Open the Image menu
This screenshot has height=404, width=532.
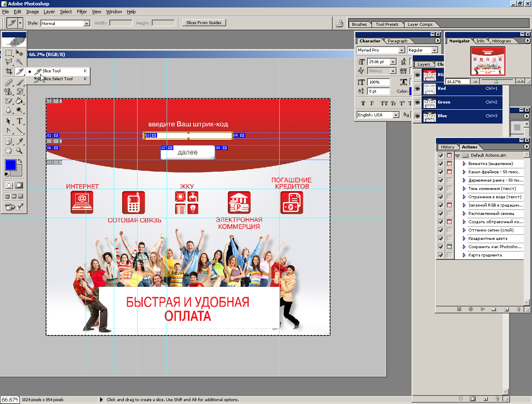coord(32,12)
